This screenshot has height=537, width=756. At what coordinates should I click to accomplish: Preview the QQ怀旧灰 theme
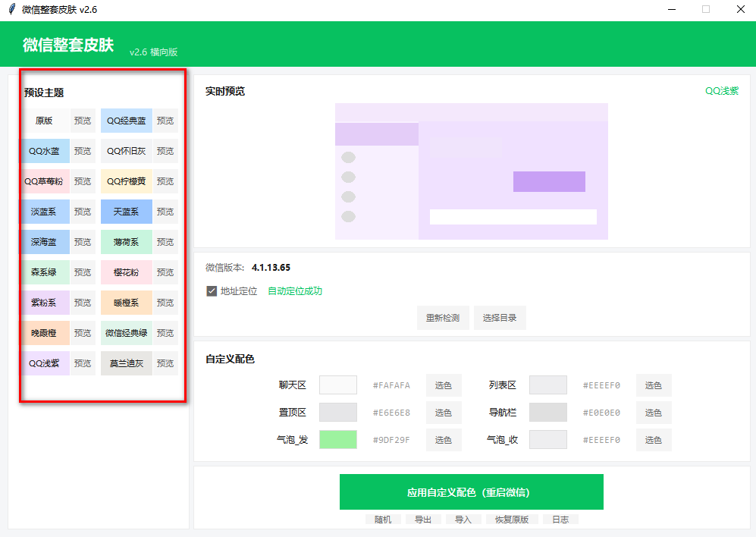pos(165,151)
